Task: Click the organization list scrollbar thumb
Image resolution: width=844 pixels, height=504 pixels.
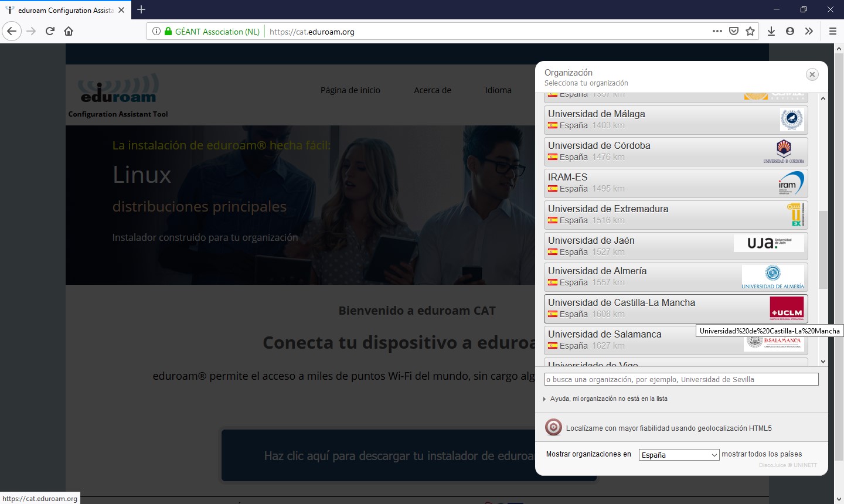Action: click(823, 250)
